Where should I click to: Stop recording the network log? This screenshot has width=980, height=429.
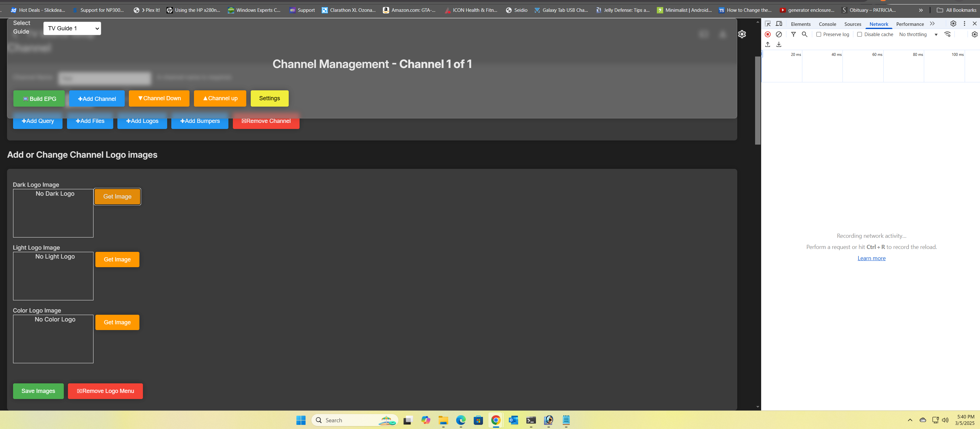[x=768, y=34]
